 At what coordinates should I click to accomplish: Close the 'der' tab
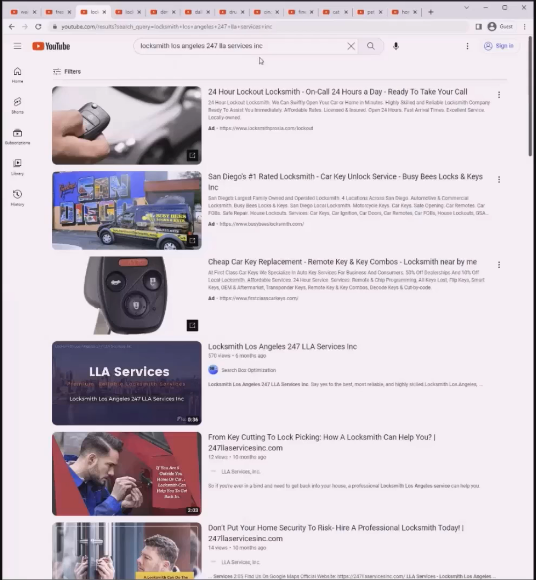click(x=173, y=12)
